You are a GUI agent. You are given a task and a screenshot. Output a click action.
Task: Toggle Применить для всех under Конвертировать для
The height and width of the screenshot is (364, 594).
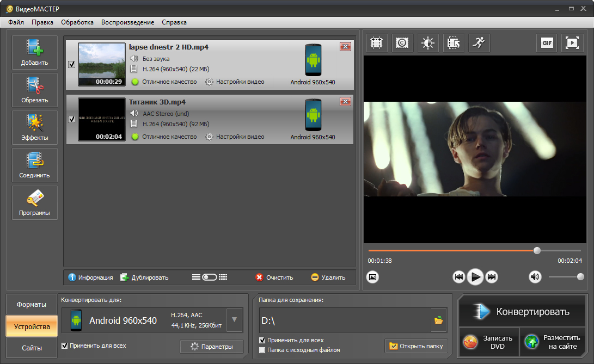point(64,346)
